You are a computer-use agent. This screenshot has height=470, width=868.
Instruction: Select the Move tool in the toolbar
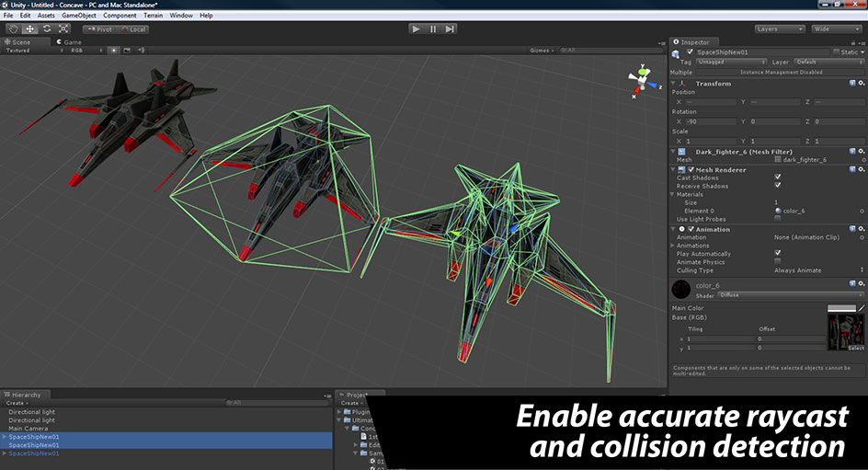click(30, 29)
